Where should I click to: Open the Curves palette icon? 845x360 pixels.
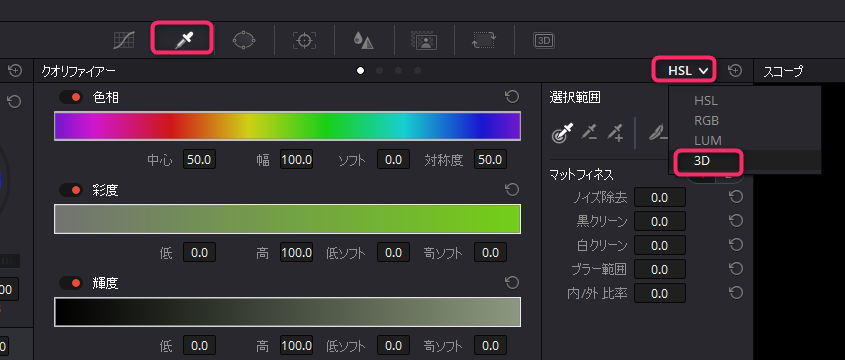124,40
